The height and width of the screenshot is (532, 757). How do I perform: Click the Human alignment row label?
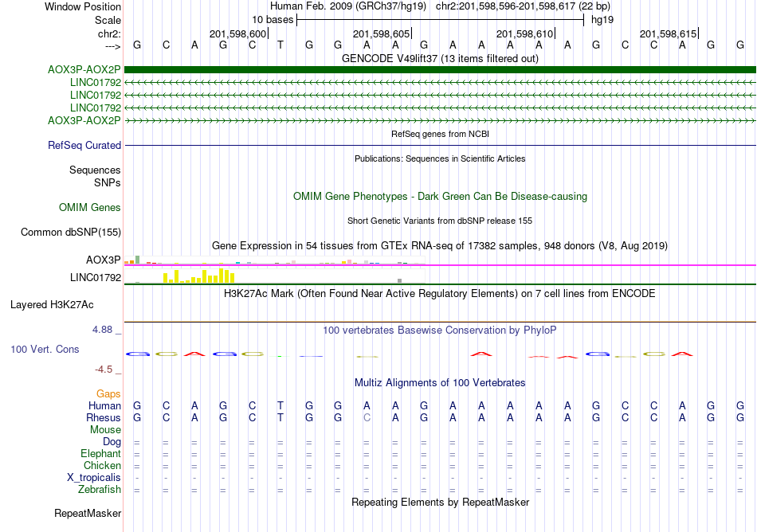coord(104,405)
